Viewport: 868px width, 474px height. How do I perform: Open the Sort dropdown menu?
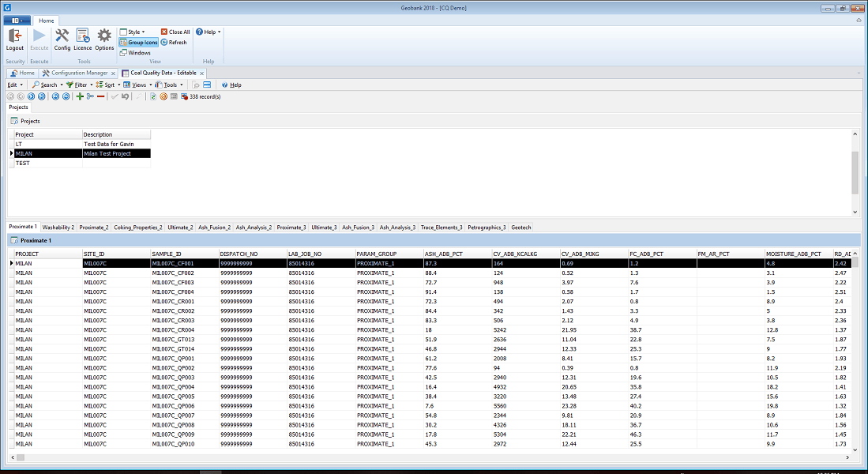pyautogui.click(x=110, y=85)
